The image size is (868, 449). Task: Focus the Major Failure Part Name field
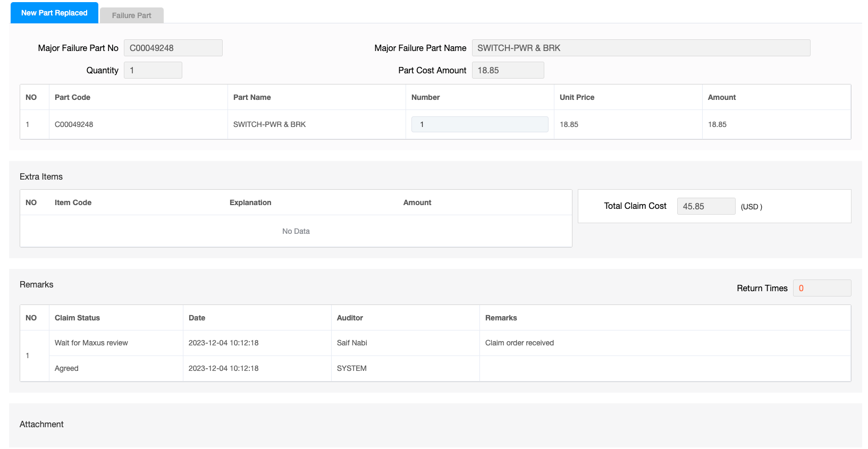pos(641,48)
